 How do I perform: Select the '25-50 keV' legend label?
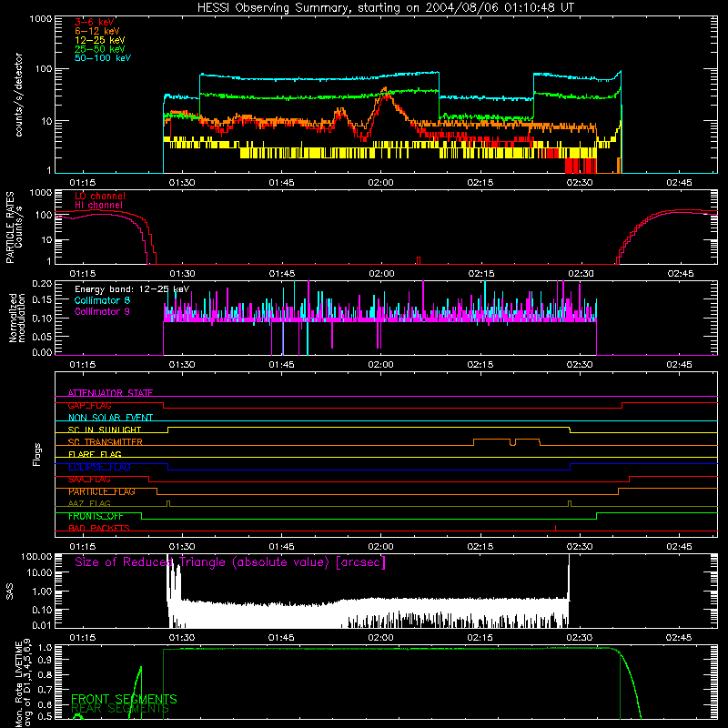[100, 49]
